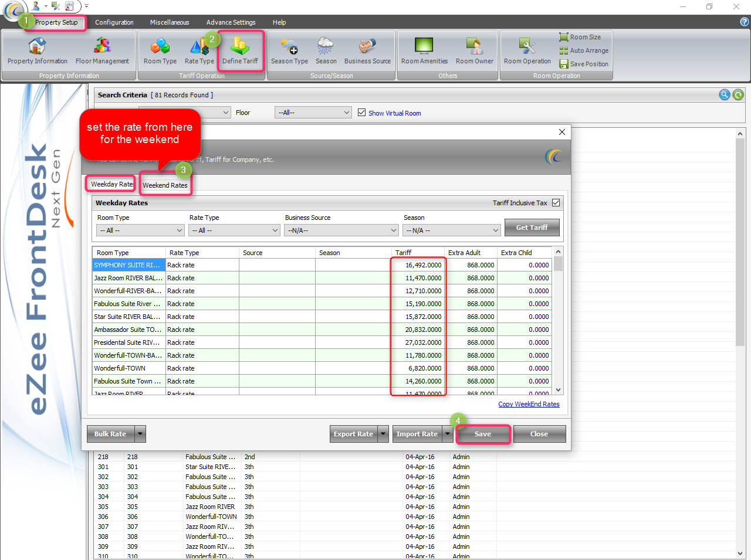Click tariff value 20,832.0000
This screenshot has height=560, width=751.
pos(418,330)
